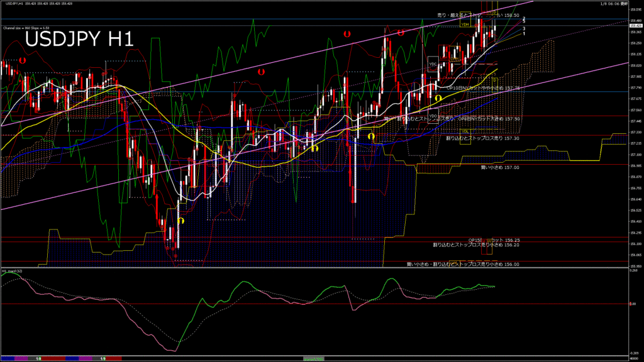Click the large USDJPY H1 title text
Screen dimensions: 644x362
coord(79,39)
